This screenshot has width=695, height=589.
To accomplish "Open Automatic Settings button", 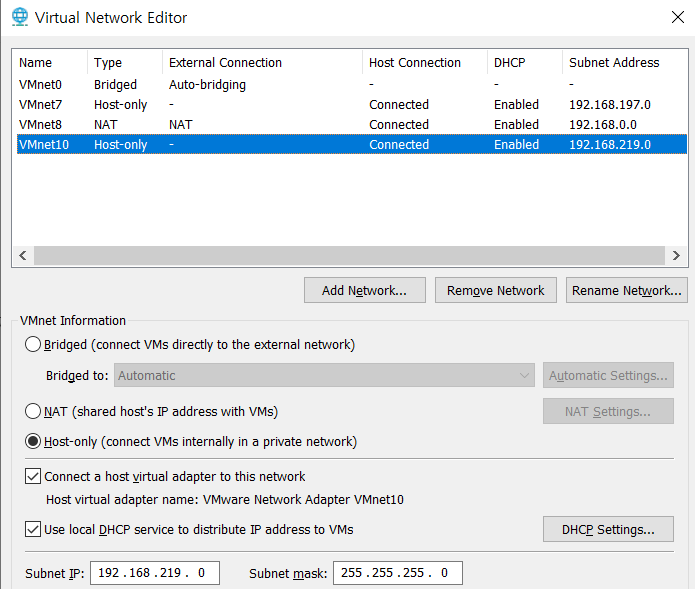I will [608, 375].
